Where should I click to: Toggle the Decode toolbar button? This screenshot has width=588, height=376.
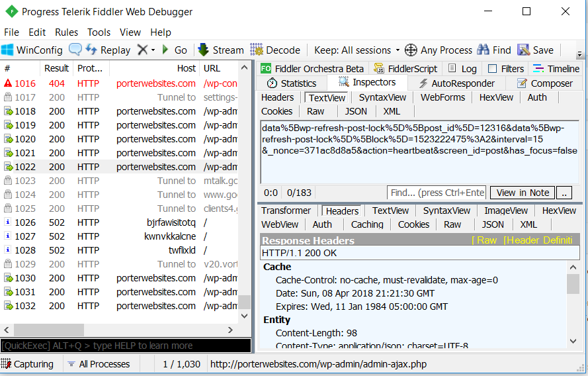275,50
